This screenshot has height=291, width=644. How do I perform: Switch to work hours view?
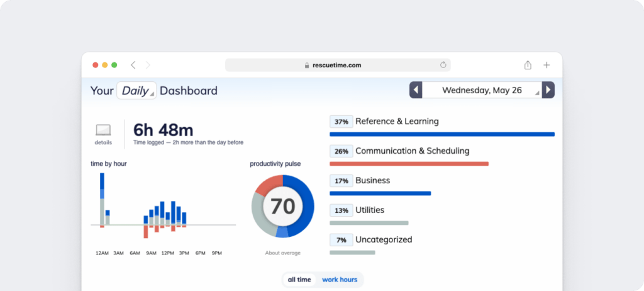click(x=340, y=280)
